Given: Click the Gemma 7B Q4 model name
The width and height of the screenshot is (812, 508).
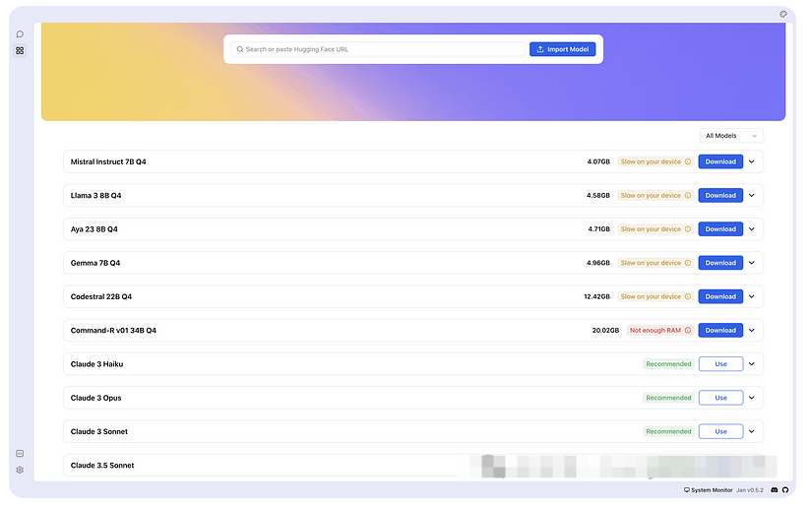Looking at the screenshot, I should pyautogui.click(x=95, y=263).
